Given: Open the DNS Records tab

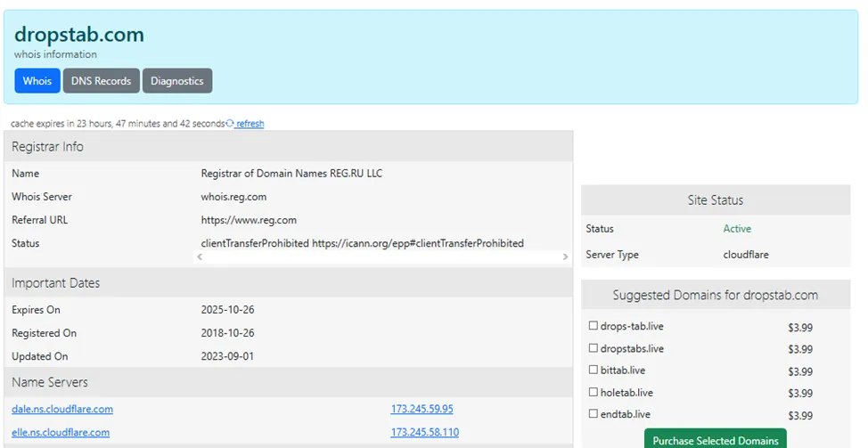Looking at the screenshot, I should [102, 81].
